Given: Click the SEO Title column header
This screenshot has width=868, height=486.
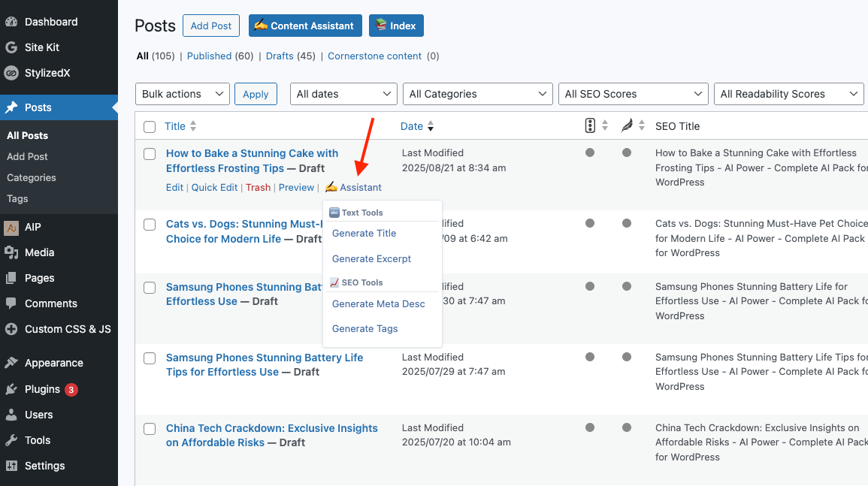Looking at the screenshot, I should tap(678, 126).
